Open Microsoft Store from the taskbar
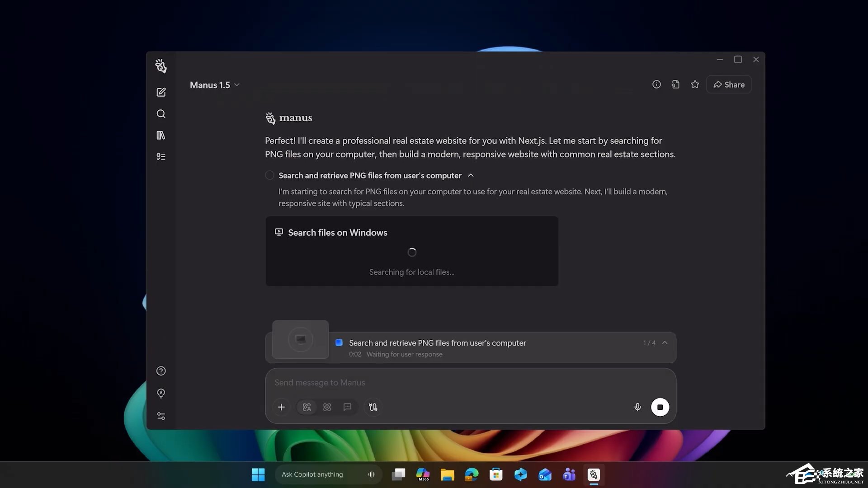 tap(496, 474)
